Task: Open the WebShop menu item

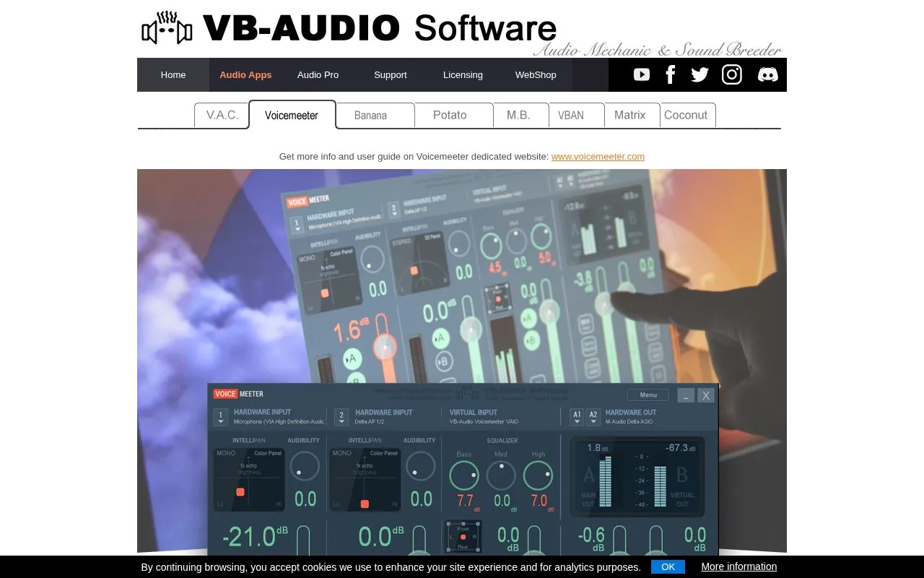Action: click(536, 74)
